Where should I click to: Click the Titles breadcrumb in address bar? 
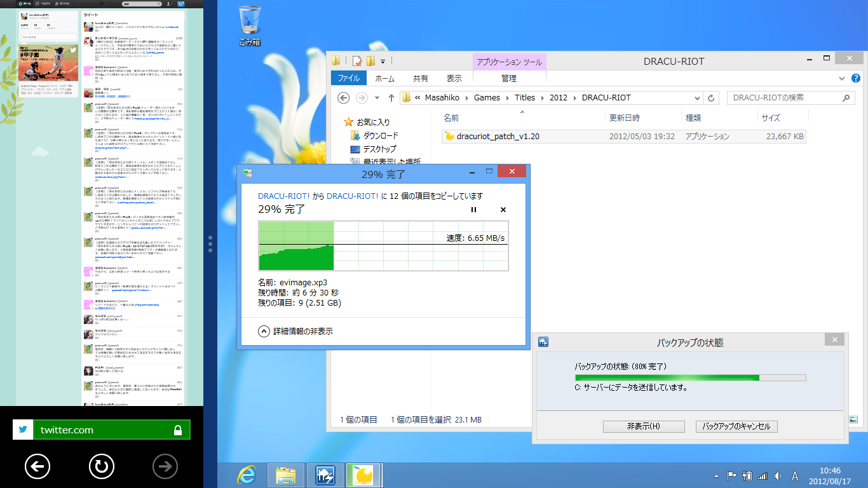click(x=525, y=98)
